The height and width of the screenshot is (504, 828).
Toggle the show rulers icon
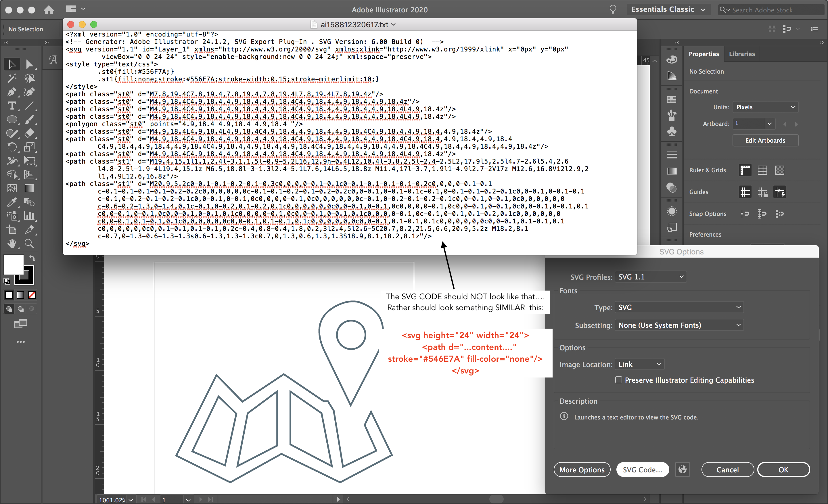[745, 170]
